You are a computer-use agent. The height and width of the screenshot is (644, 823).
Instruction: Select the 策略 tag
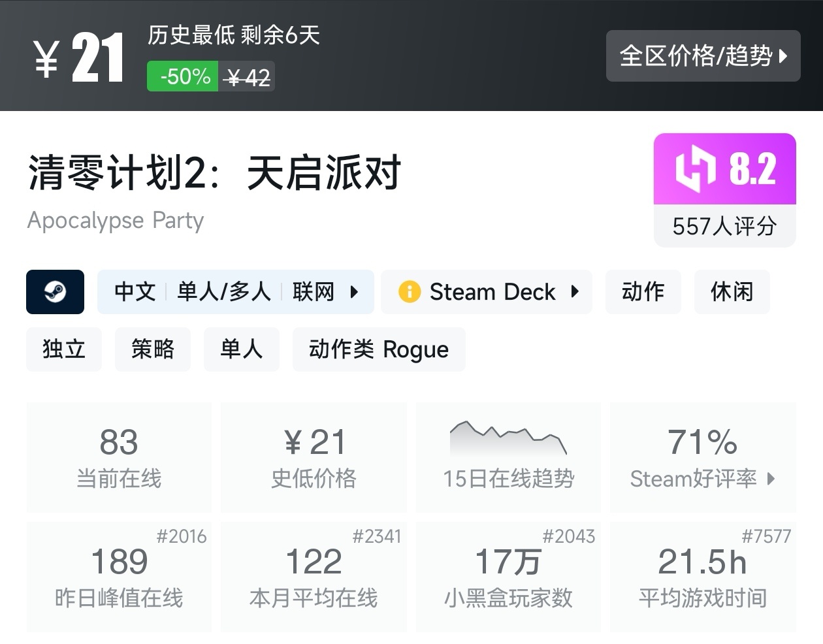[152, 349]
